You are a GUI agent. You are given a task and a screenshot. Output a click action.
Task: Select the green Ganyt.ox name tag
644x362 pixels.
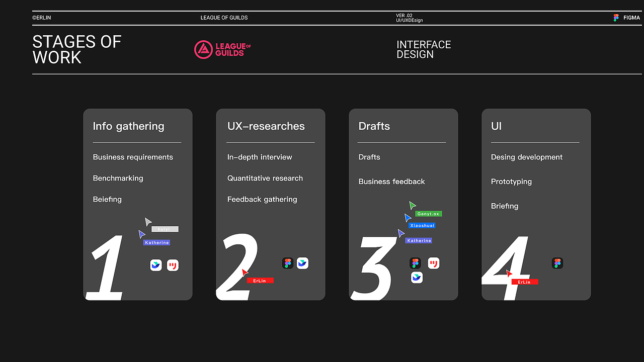429,214
